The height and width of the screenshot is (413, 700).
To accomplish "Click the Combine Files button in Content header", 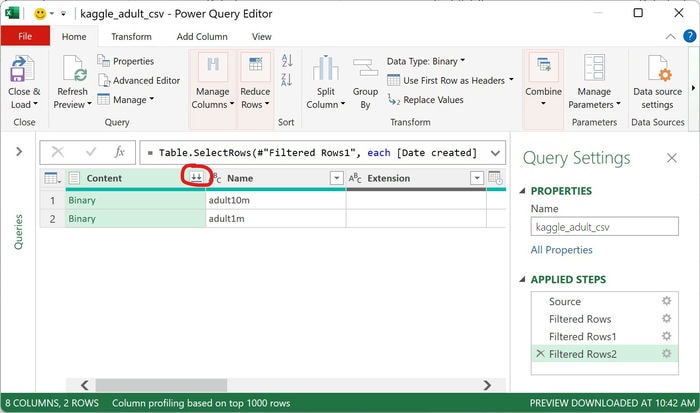I will tap(196, 177).
